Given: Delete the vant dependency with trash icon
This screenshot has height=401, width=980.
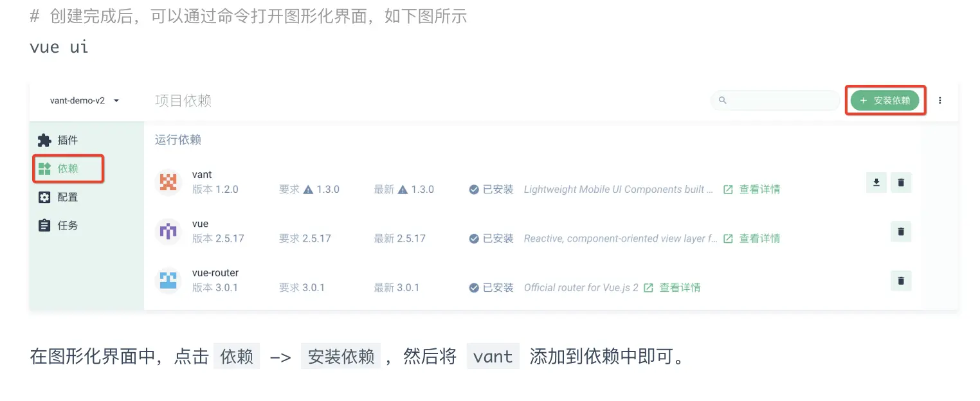Looking at the screenshot, I should tap(901, 183).
